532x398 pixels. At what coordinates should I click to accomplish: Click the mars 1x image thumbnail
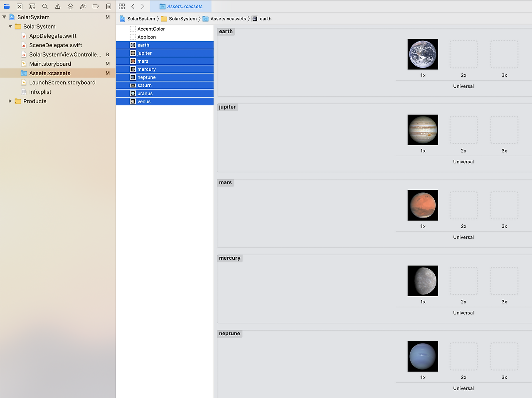click(423, 206)
